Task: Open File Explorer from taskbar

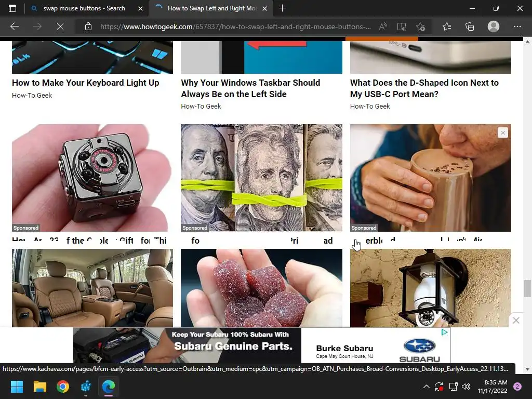Action: pos(39,387)
